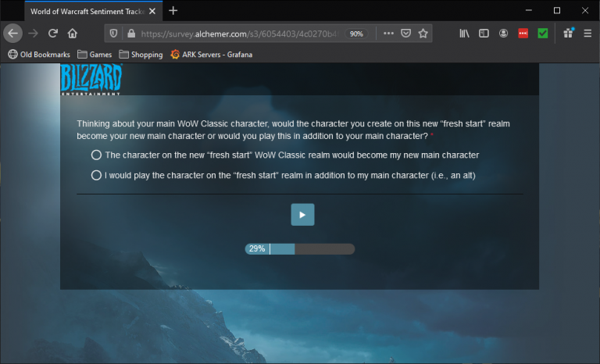Toggle the sidebar view icon
The image size is (600, 364).
(484, 34)
